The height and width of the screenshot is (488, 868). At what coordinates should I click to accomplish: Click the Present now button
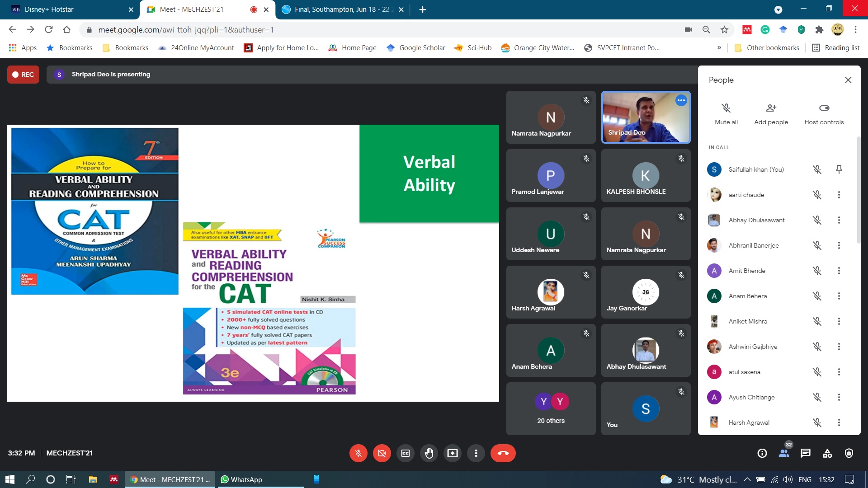(453, 453)
